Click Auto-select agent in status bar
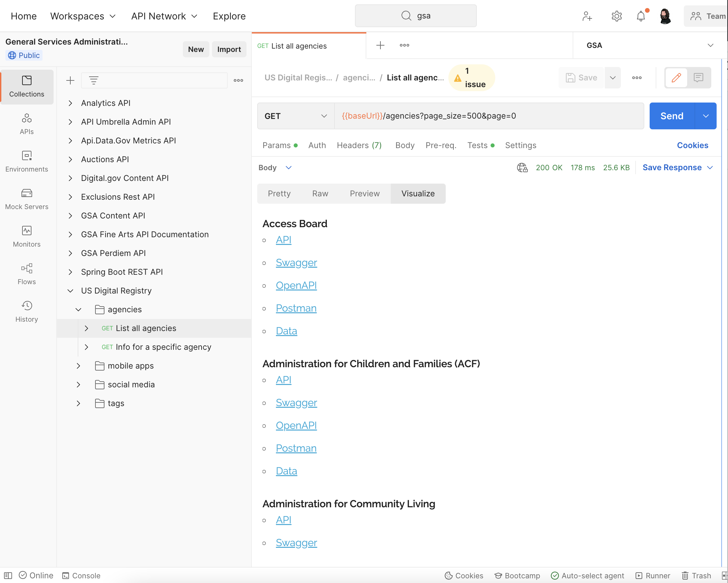This screenshot has width=728, height=583. pyautogui.click(x=588, y=576)
